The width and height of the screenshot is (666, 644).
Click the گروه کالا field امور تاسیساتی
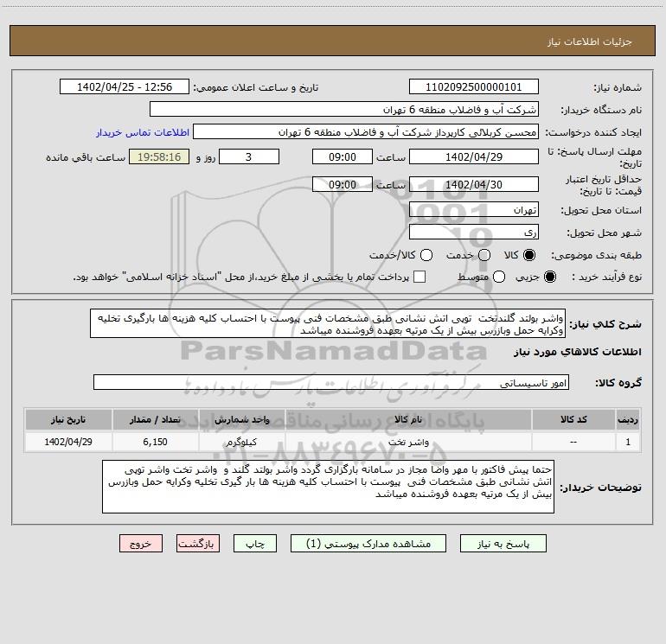coord(331,382)
